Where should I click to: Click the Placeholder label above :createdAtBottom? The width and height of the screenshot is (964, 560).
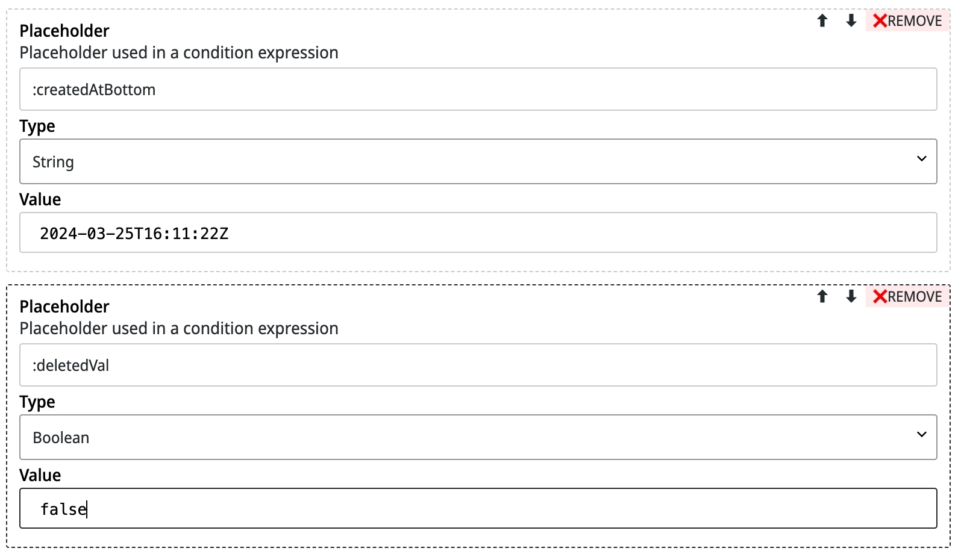pos(64,31)
